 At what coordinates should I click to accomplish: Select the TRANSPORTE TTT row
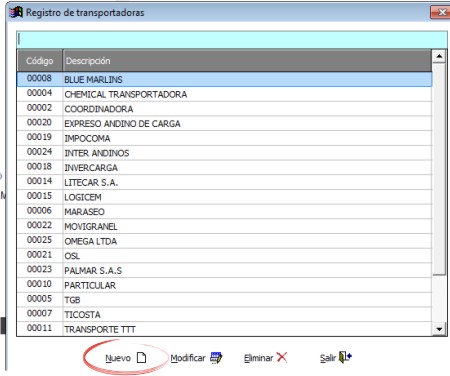coord(224,329)
